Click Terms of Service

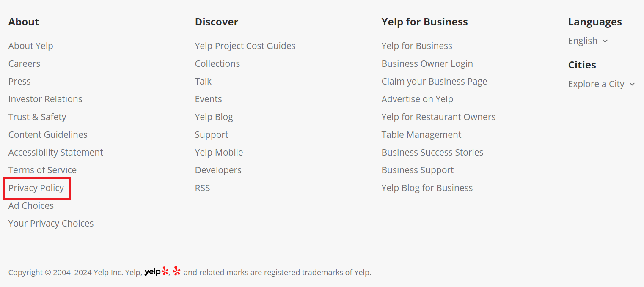point(42,170)
